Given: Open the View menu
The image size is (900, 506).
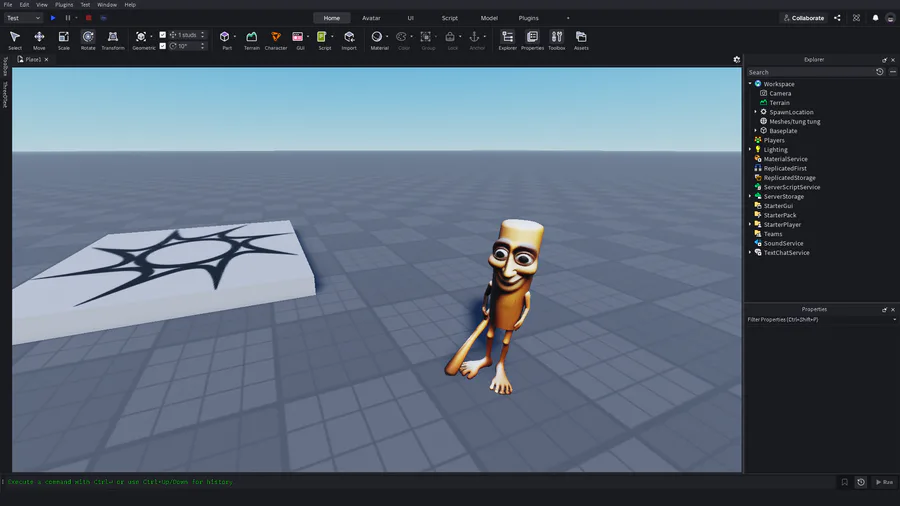Looking at the screenshot, I should point(42,5).
